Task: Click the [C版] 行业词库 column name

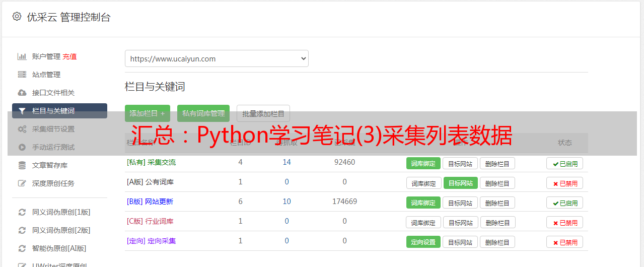Action: 150,221
